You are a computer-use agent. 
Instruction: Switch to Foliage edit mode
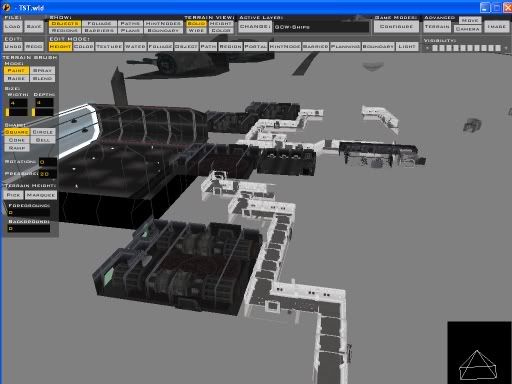point(160,47)
